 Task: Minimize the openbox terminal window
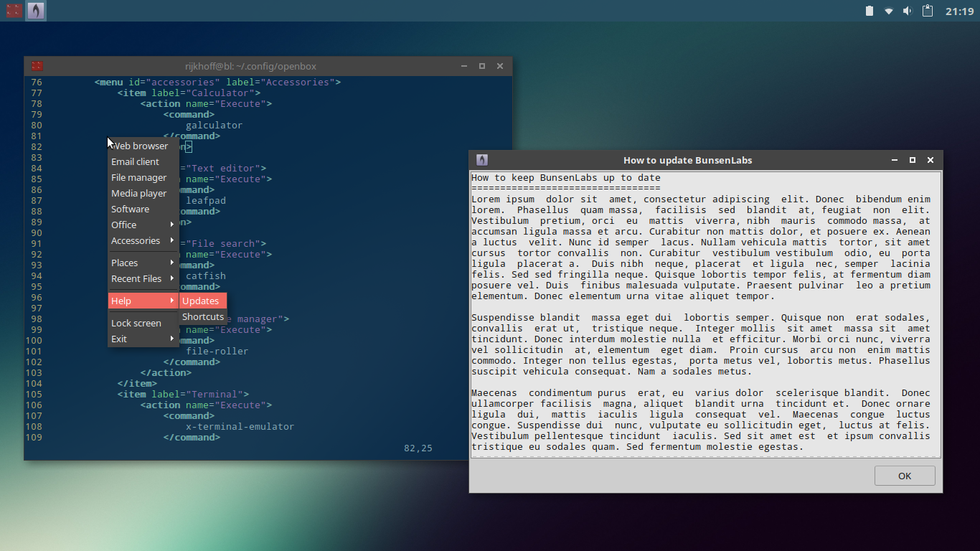click(464, 66)
